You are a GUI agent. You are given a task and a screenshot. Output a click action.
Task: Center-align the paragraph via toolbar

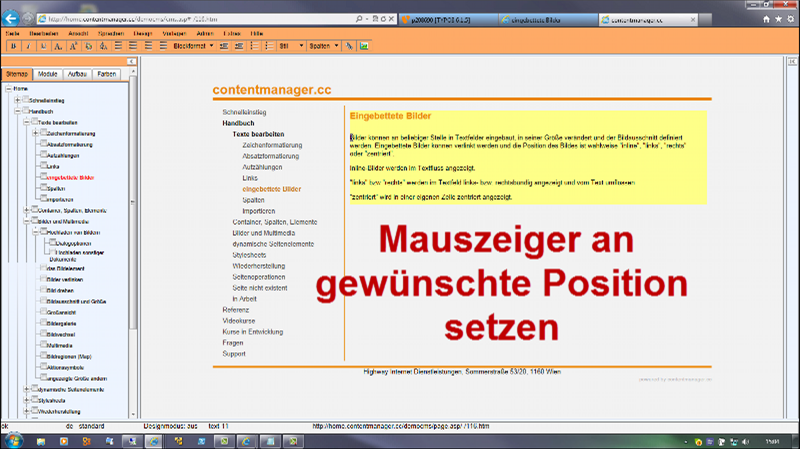[x=133, y=46]
